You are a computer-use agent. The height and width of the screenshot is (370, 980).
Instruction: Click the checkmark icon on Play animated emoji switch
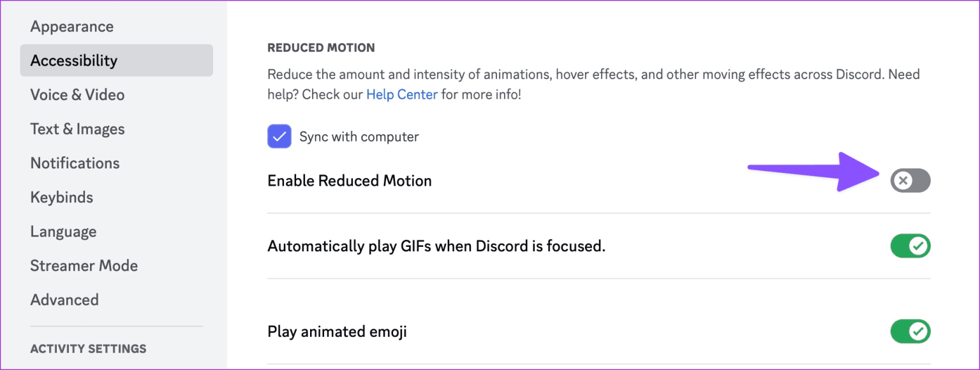point(917,331)
